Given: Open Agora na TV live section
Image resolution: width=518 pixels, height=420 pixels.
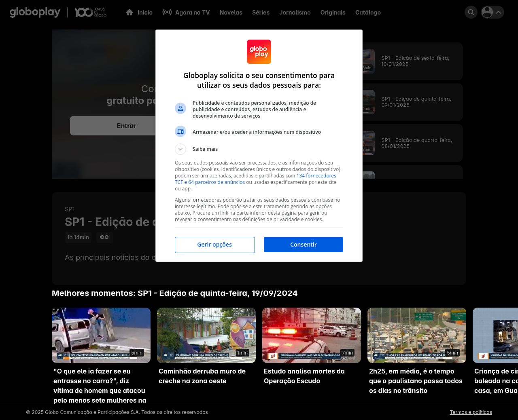Looking at the screenshot, I should tap(186, 13).
